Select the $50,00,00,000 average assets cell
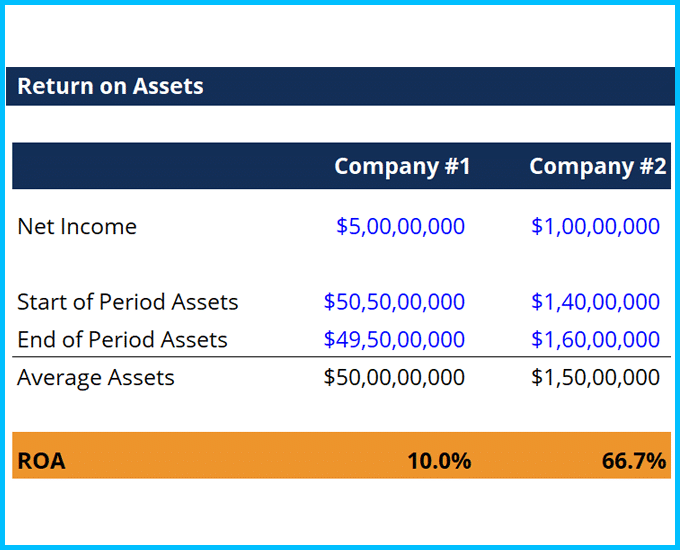 pyautogui.click(x=394, y=378)
